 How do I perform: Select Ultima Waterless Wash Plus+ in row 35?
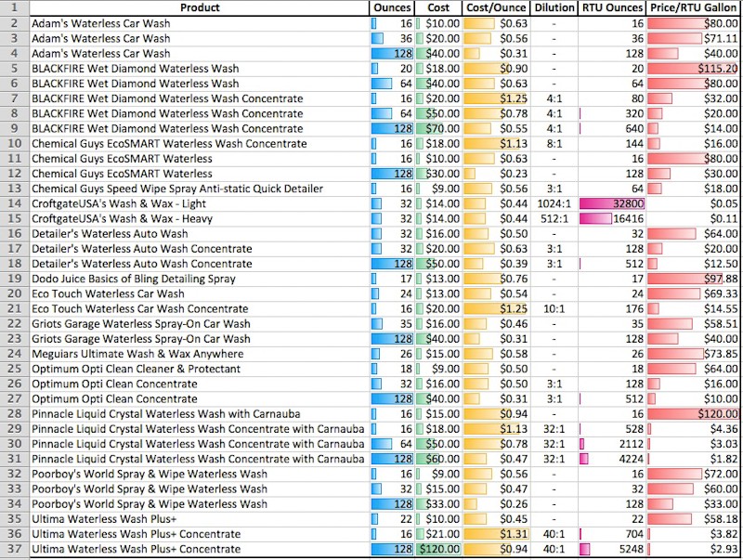200,519
